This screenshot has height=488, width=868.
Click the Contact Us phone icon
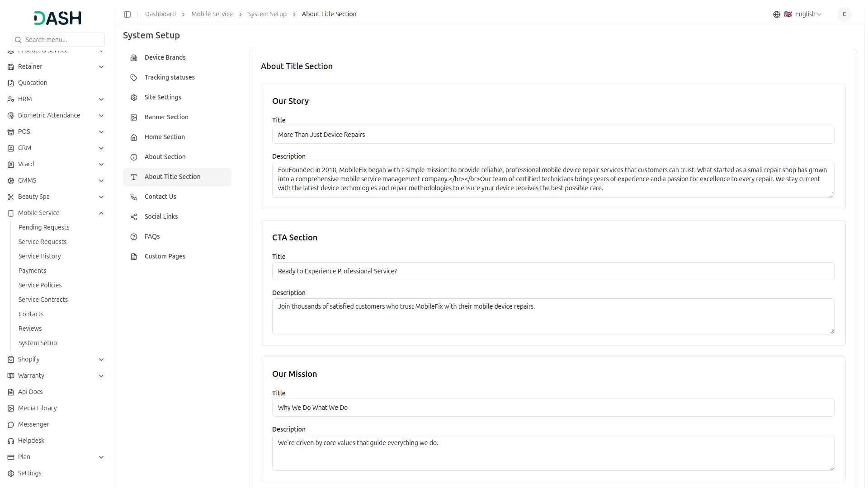pyautogui.click(x=133, y=197)
